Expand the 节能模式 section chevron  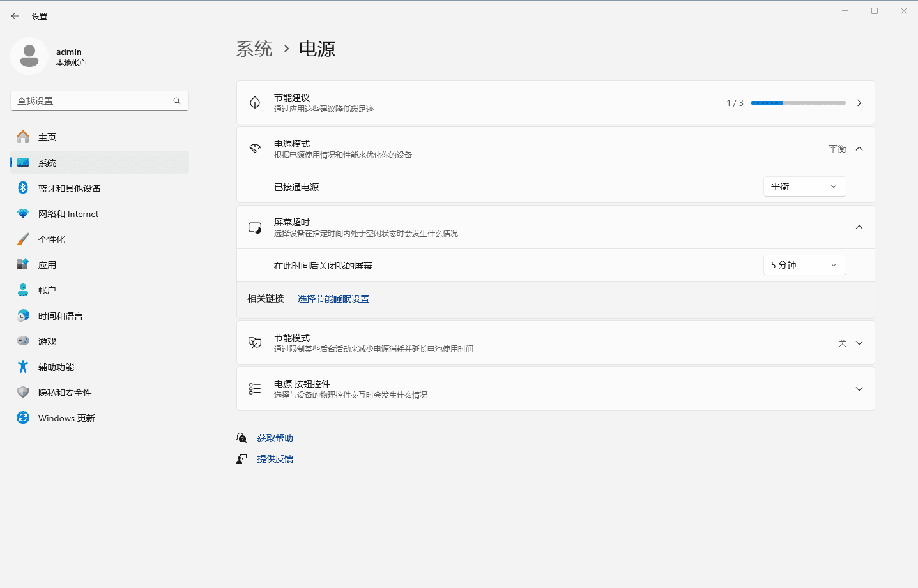click(859, 343)
